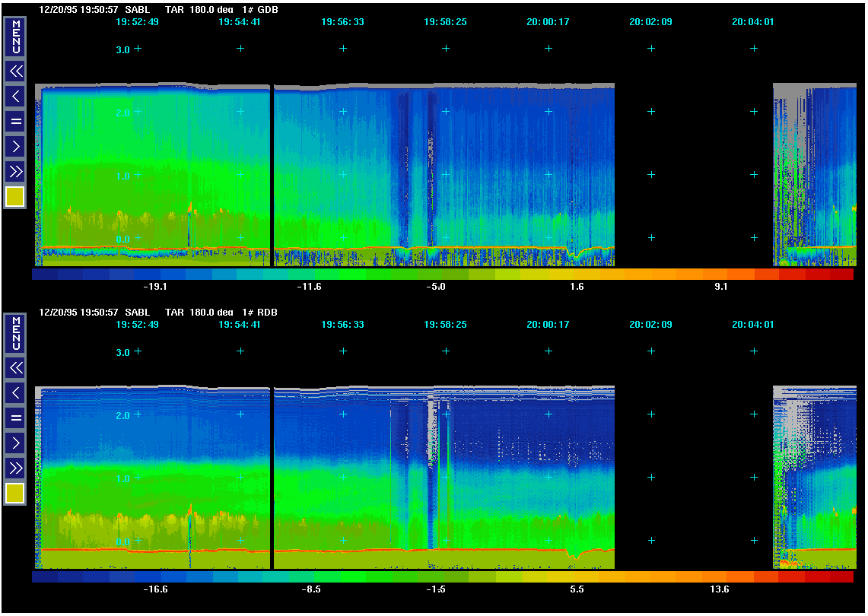Click double-left arrow in lower RDB panel

(15, 368)
